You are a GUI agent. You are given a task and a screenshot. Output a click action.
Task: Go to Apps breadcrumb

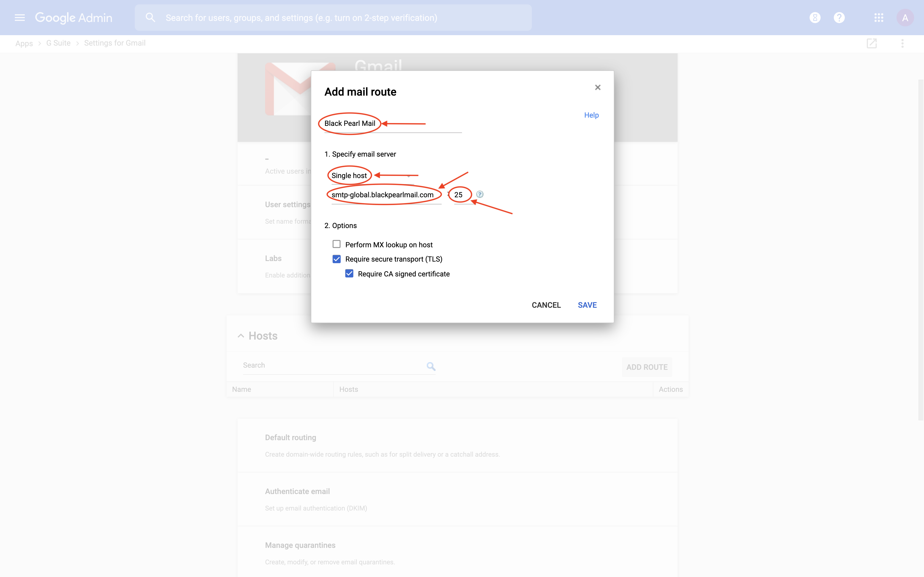pyautogui.click(x=24, y=43)
